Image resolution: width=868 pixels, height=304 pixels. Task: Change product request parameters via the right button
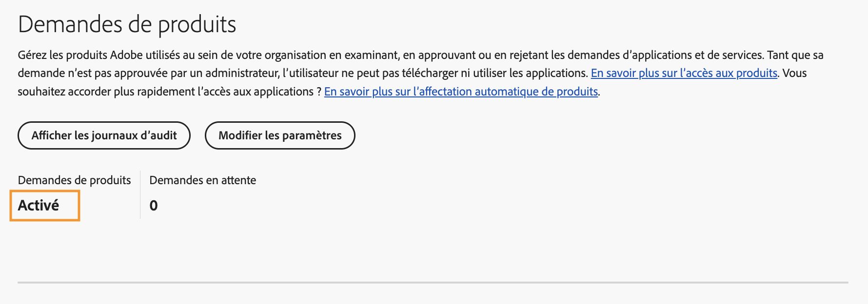(280, 135)
